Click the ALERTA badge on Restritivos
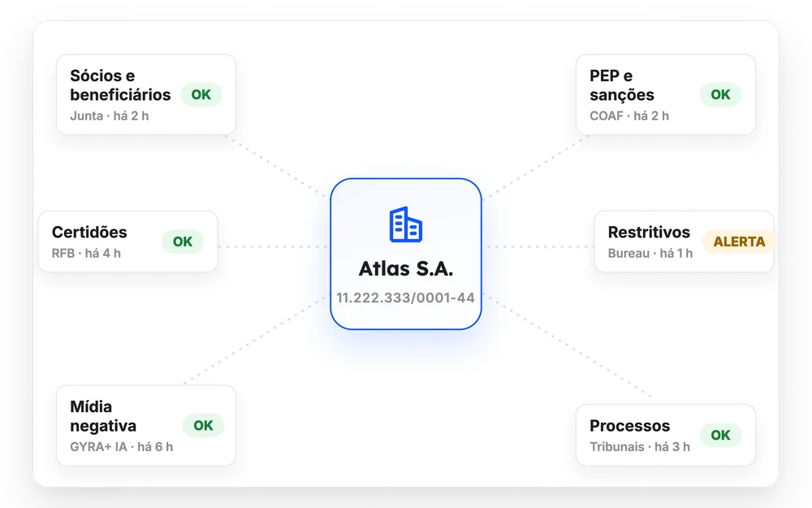 click(739, 241)
